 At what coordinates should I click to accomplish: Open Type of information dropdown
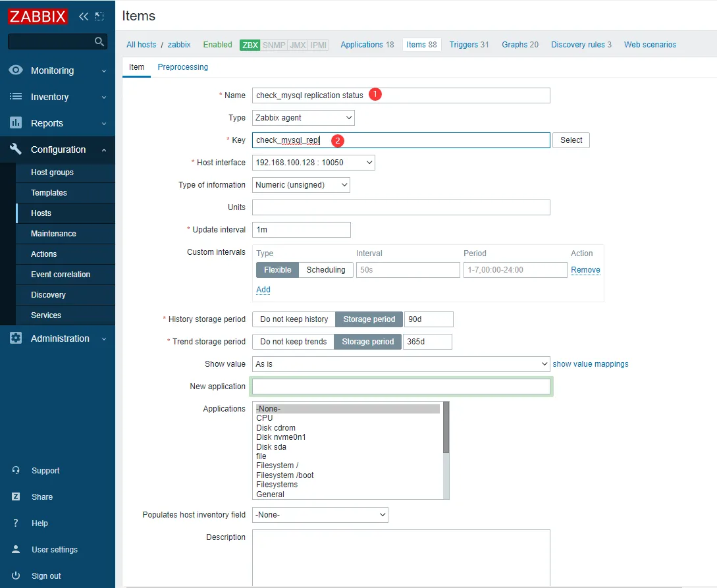[x=301, y=185]
